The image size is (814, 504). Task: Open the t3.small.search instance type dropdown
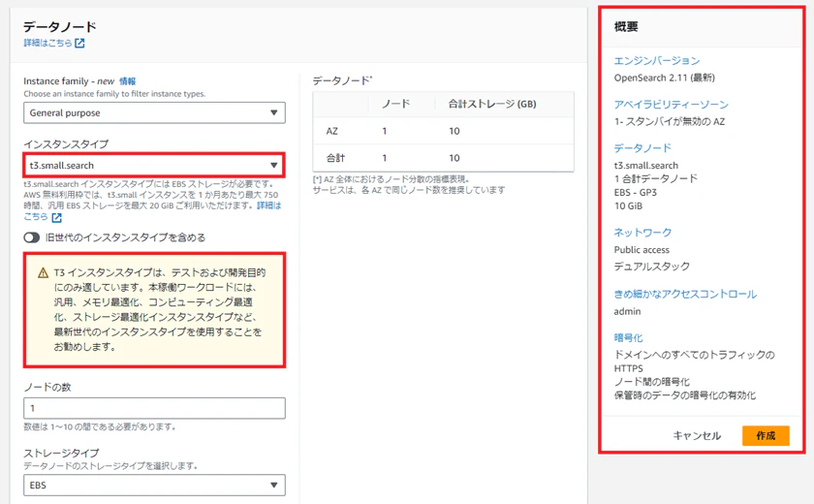coord(154,165)
